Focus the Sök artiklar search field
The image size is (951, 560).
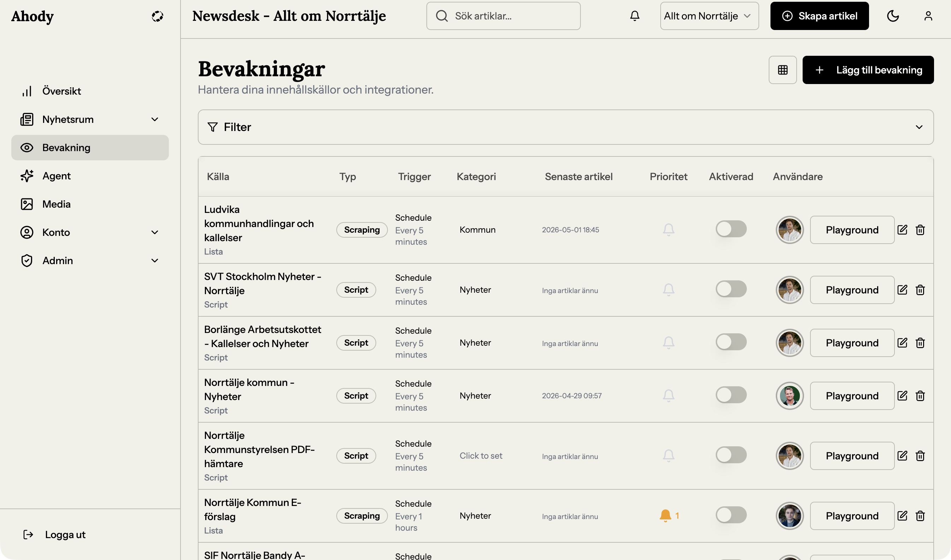pyautogui.click(x=503, y=16)
